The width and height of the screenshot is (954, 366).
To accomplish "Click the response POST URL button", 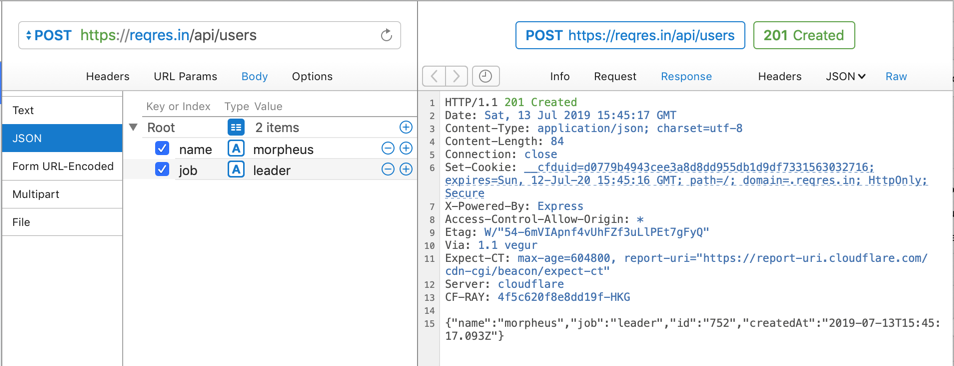I will [x=630, y=35].
